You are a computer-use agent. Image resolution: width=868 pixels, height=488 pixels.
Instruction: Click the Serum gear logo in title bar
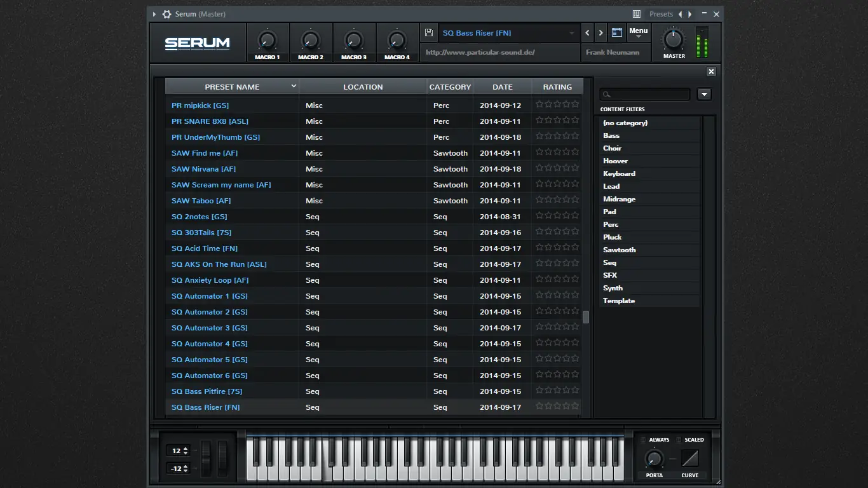coord(166,13)
